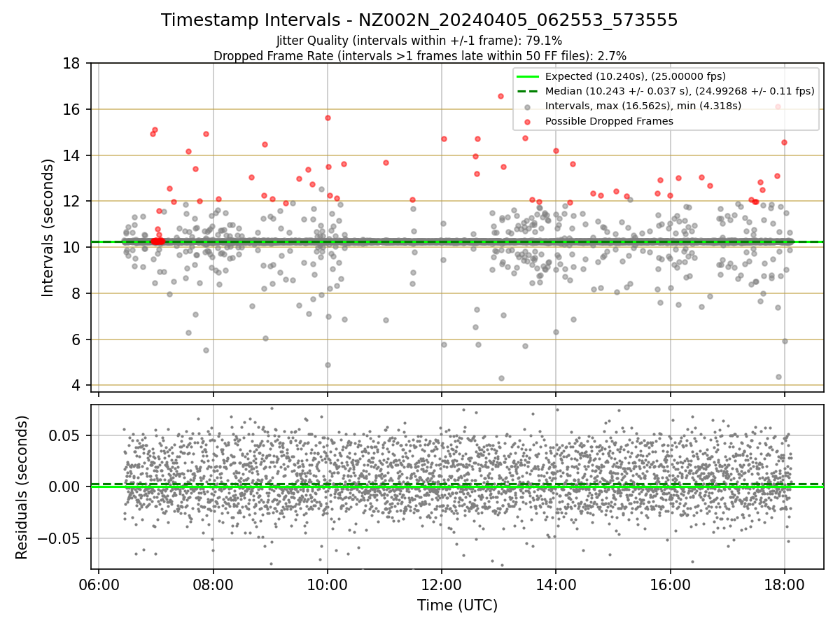Click the '06:00' x-axis tick label

(x=99, y=584)
